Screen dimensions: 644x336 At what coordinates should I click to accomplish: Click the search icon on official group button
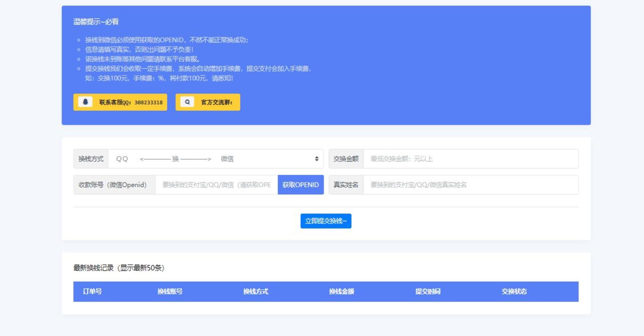[x=187, y=102]
